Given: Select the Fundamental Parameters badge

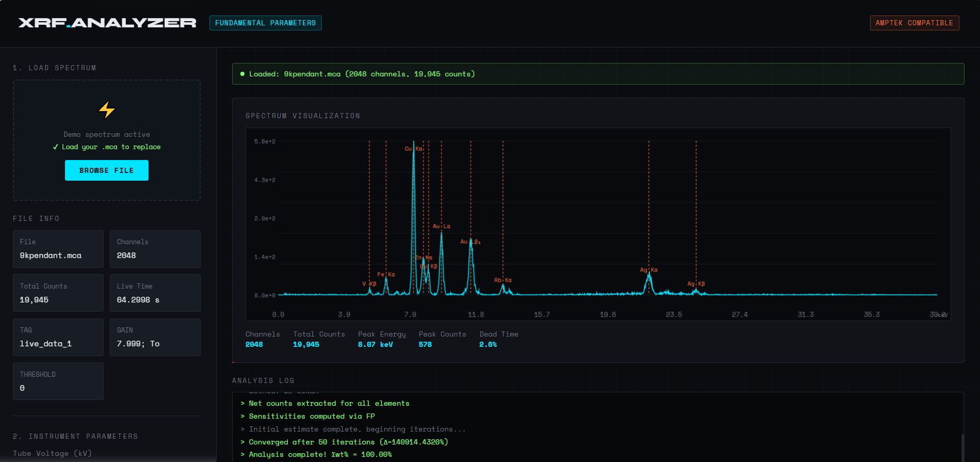Looking at the screenshot, I should pyautogui.click(x=266, y=23).
